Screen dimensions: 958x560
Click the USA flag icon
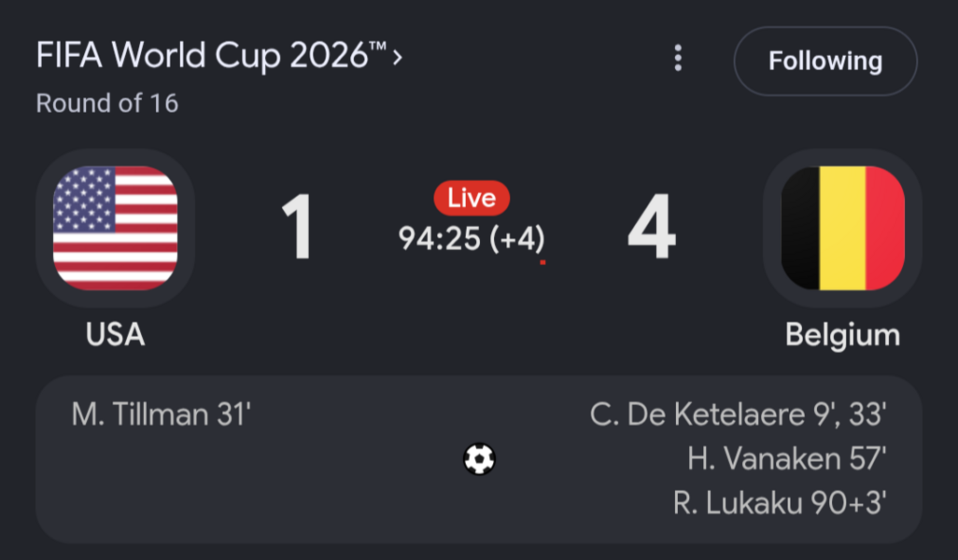point(116,228)
